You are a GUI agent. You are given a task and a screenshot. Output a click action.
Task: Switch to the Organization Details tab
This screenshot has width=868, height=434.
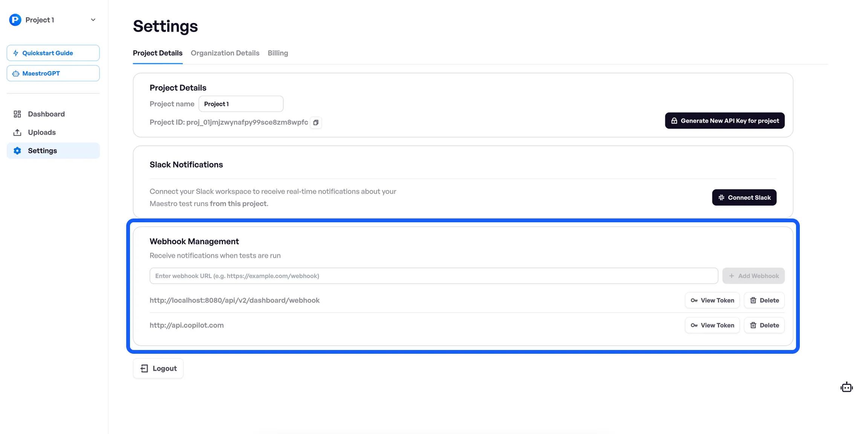[x=225, y=53]
